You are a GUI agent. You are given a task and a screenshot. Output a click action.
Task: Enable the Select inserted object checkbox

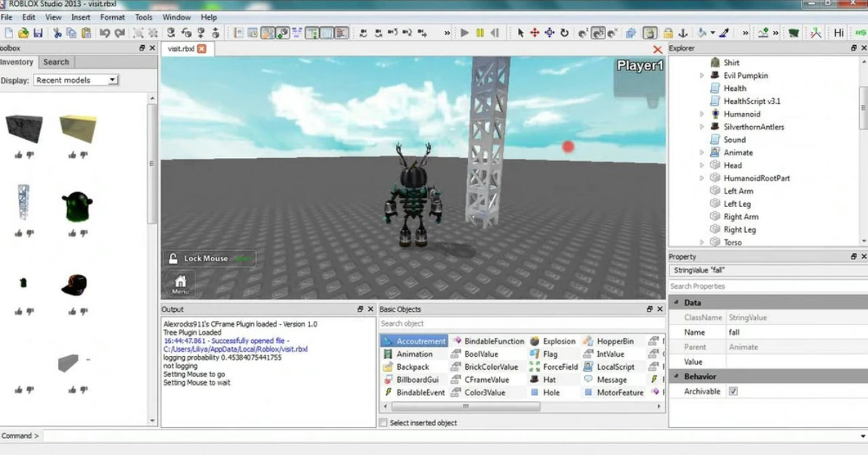383,423
